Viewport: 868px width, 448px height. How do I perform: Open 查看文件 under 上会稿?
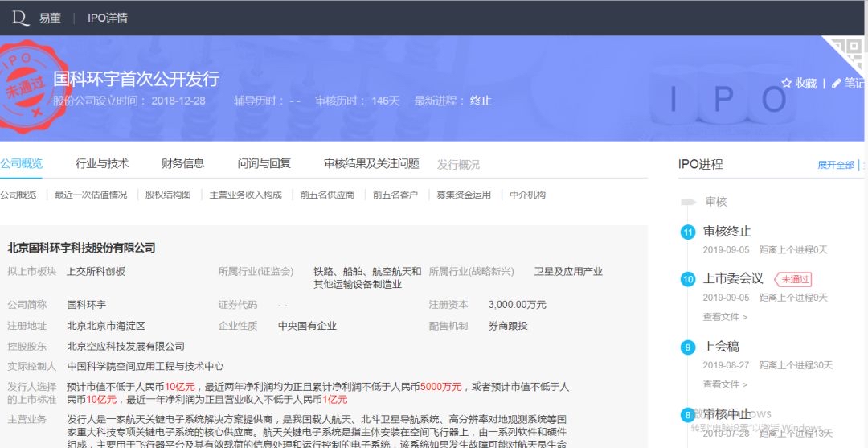[725, 384]
